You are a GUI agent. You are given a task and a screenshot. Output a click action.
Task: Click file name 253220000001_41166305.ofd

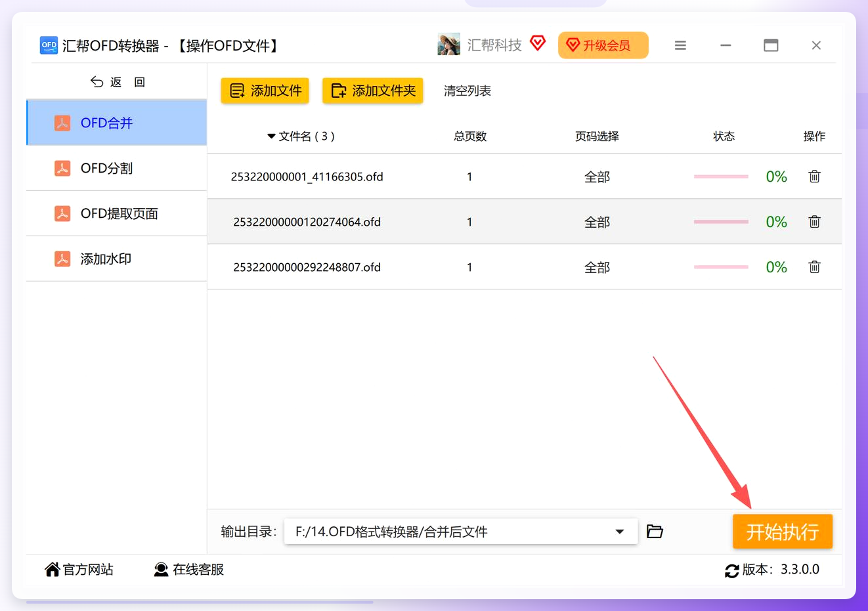tap(307, 177)
